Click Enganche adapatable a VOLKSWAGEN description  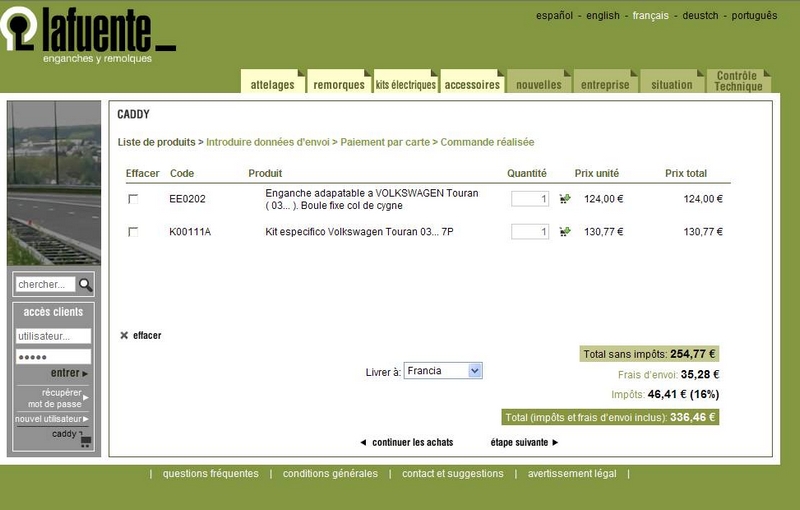tap(372, 199)
